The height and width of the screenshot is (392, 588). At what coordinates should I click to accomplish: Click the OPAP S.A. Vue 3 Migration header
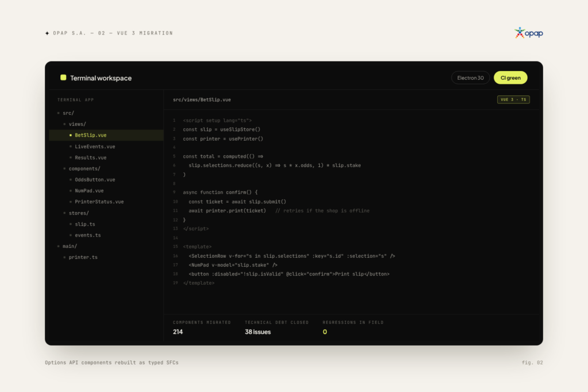(113, 33)
